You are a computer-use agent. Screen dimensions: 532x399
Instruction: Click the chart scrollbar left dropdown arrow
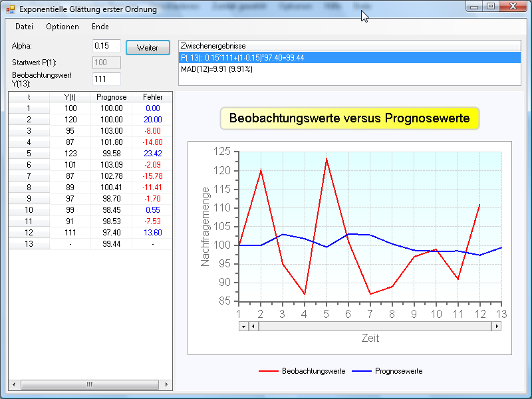(243, 327)
